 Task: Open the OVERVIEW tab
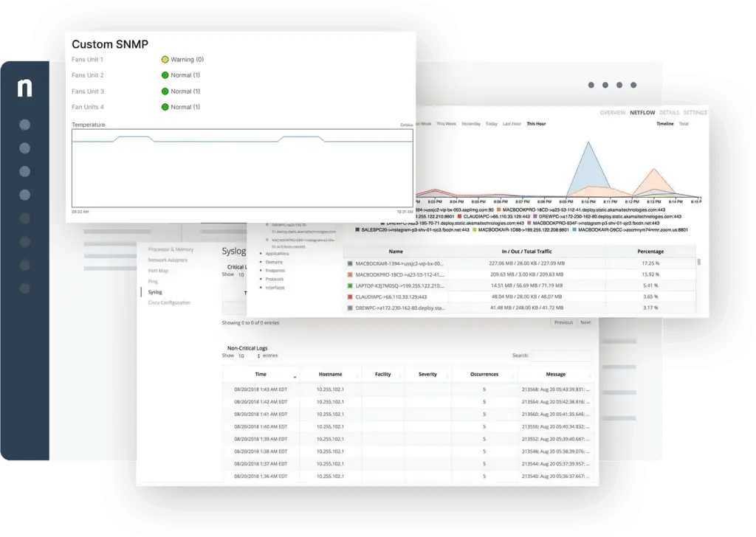(612, 113)
